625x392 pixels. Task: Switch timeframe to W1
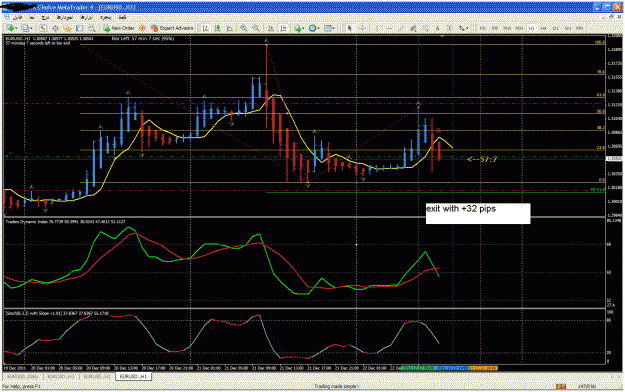pos(568,28)
